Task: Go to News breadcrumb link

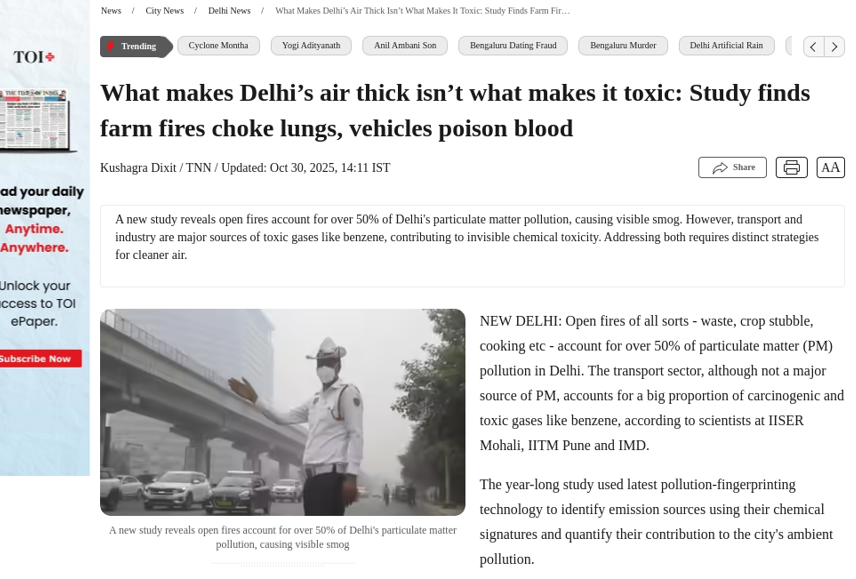Action: (x=111, y=11)
